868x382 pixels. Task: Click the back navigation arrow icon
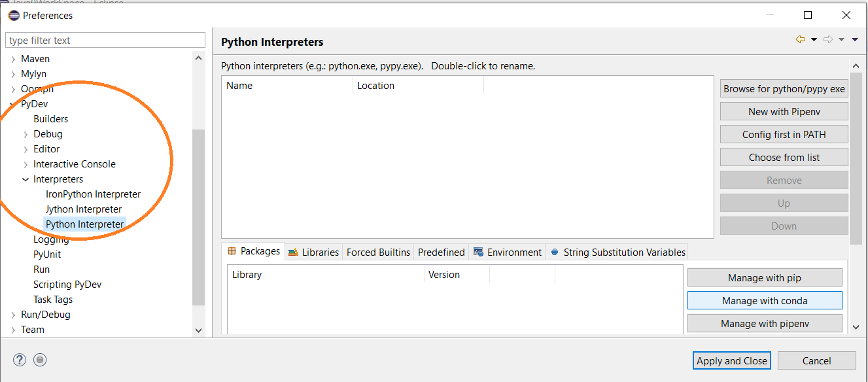point(800,40)
